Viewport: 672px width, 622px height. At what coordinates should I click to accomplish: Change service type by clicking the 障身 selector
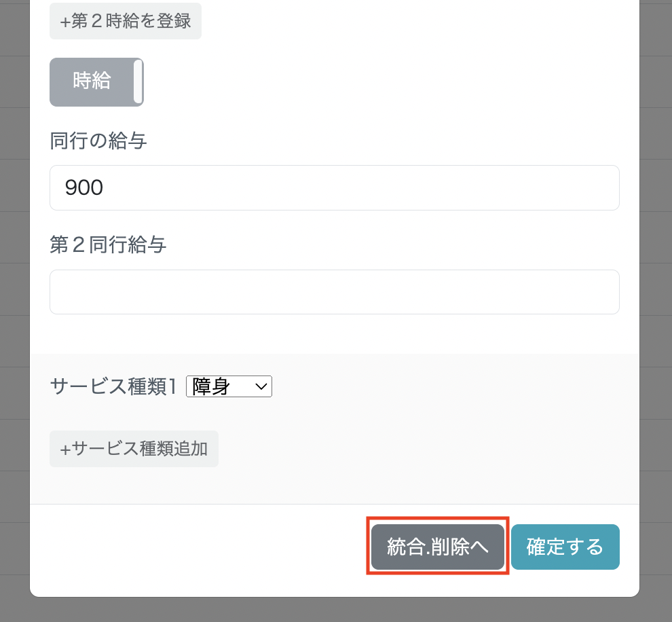tap(229, 386)
